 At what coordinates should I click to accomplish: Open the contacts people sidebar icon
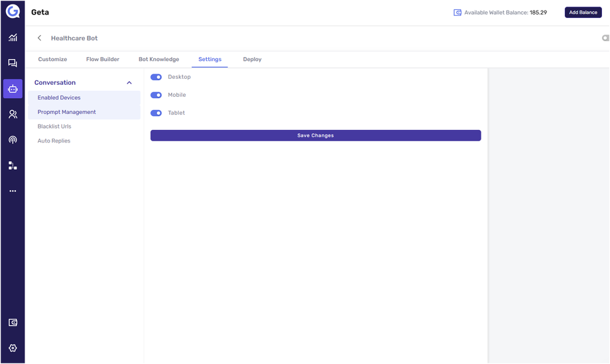13,114
